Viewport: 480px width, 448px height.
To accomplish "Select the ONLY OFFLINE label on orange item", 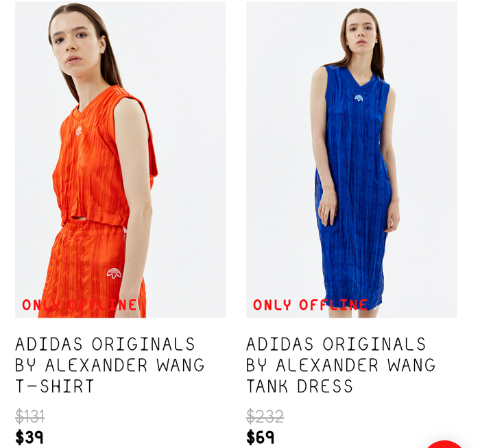I will (x=80, y=305).
